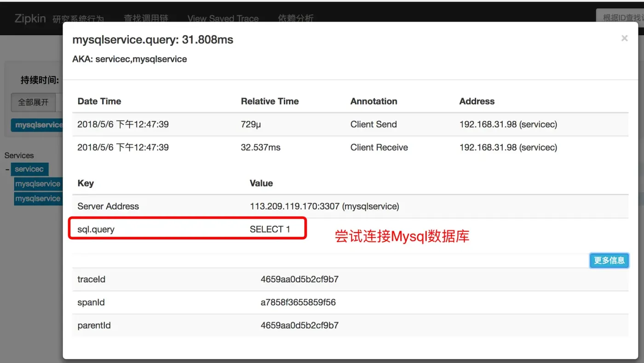Click the title mysqlservice.query: 31.808ms
Screen dimensions: 644x363
tap(153, 40)
